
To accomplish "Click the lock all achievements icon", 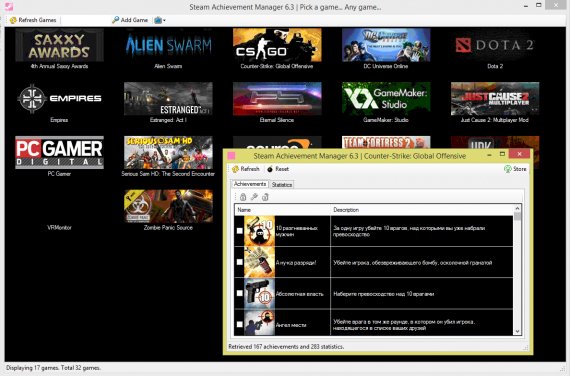I will coord(243,197).
